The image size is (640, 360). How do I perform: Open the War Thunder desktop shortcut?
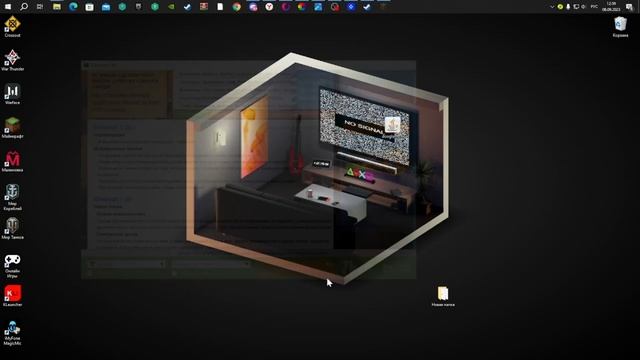click(x=12, y=60)
